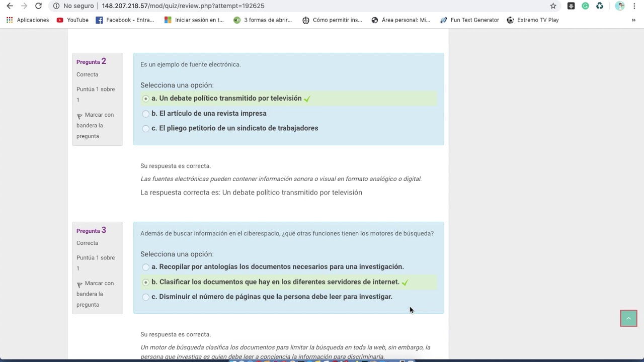The height and width of the screenshot is (362, 644).
Task: Open the Fun Text Generator bookmark
Action: pyautogui.click(x=469, y=20)
